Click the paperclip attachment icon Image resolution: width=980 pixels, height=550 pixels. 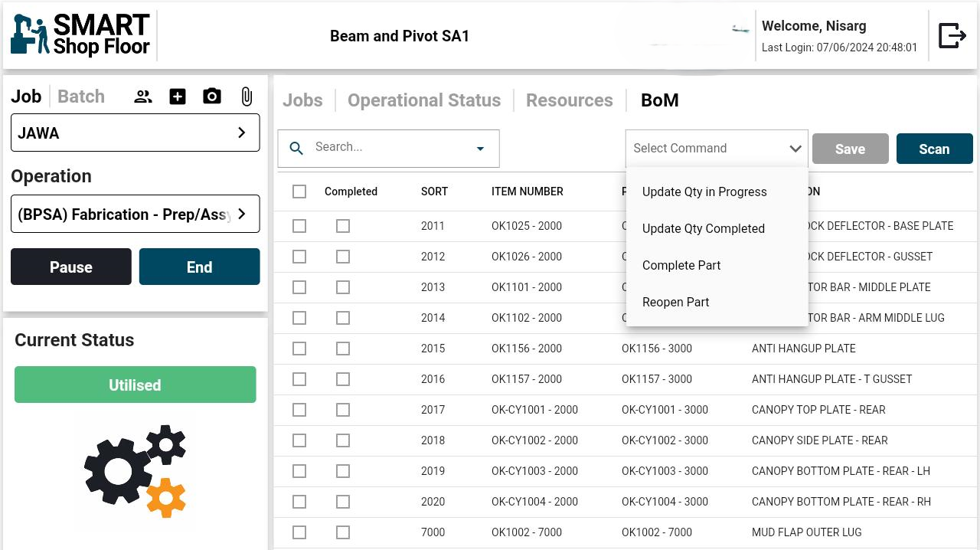pyautogui.click(x=247, y=97)
